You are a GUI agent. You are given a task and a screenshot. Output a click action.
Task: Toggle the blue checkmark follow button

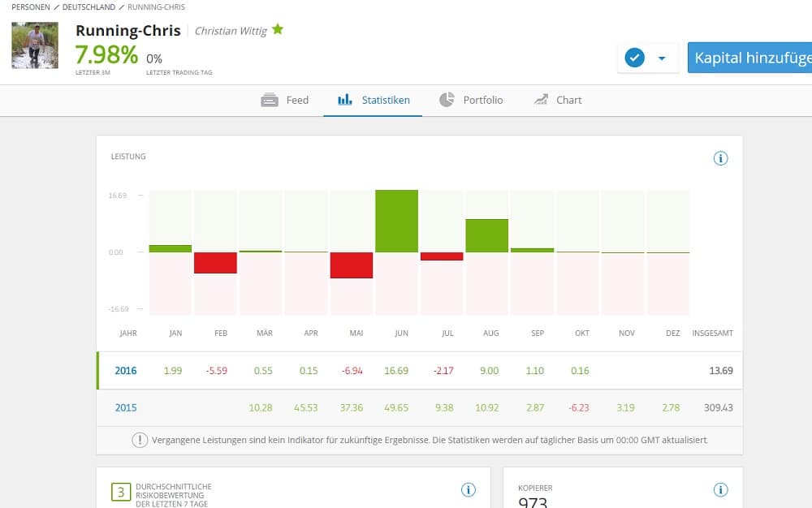pyautogui.click(x=635, y=58)
